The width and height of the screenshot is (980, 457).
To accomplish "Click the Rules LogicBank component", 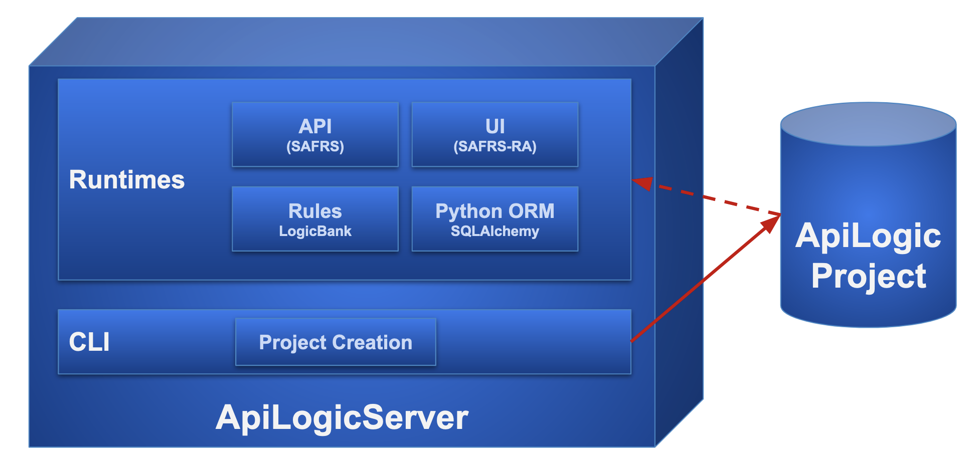I will coord(314,219).
